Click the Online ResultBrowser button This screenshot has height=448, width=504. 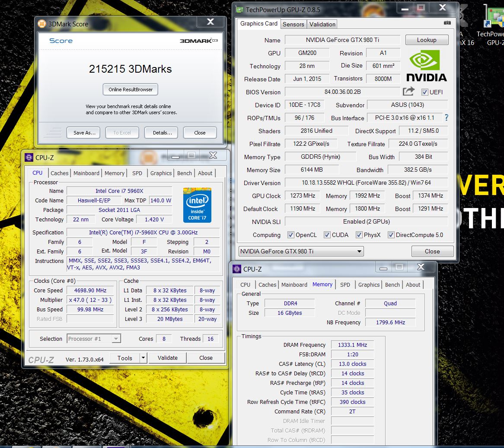tap(131, 90)
